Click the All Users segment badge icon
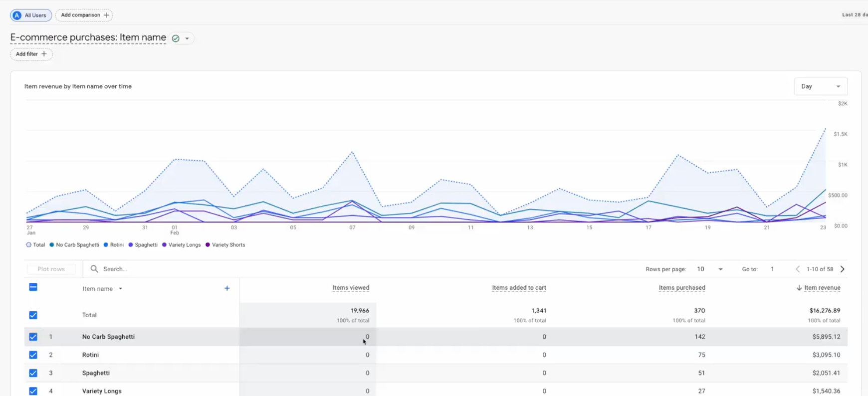The width and height of the screenshot is (868, 396). (17, 15)
